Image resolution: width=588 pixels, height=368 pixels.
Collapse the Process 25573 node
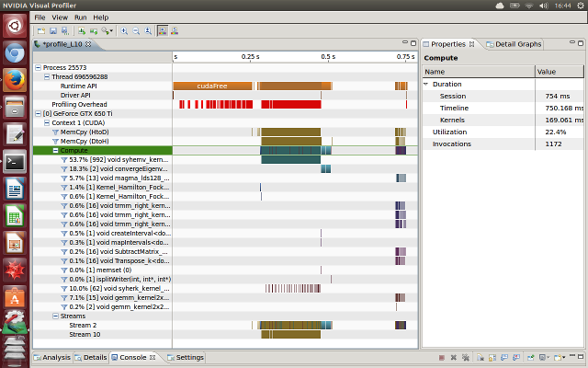click(x=38, y=67)
